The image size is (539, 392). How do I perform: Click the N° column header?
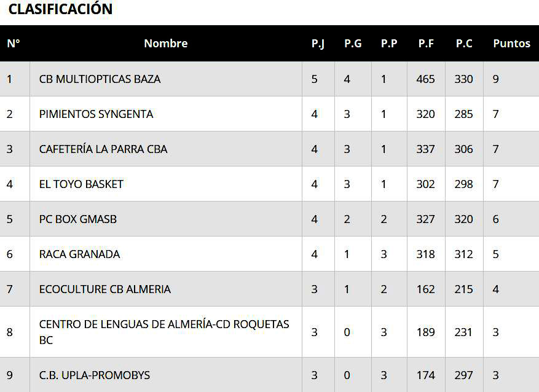[x=14, y=44]
